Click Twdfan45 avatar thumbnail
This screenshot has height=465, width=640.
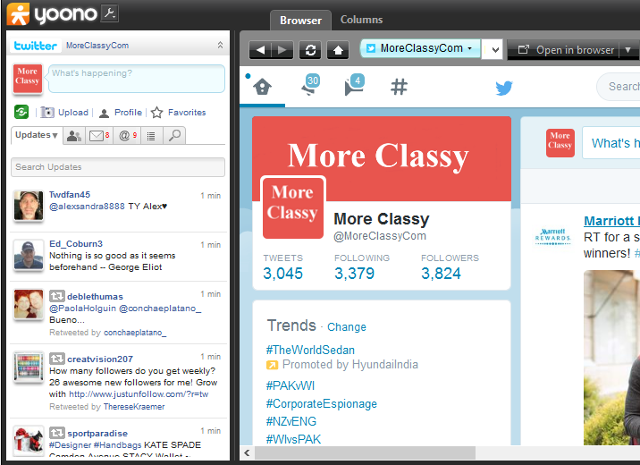[x=28, y=206]
